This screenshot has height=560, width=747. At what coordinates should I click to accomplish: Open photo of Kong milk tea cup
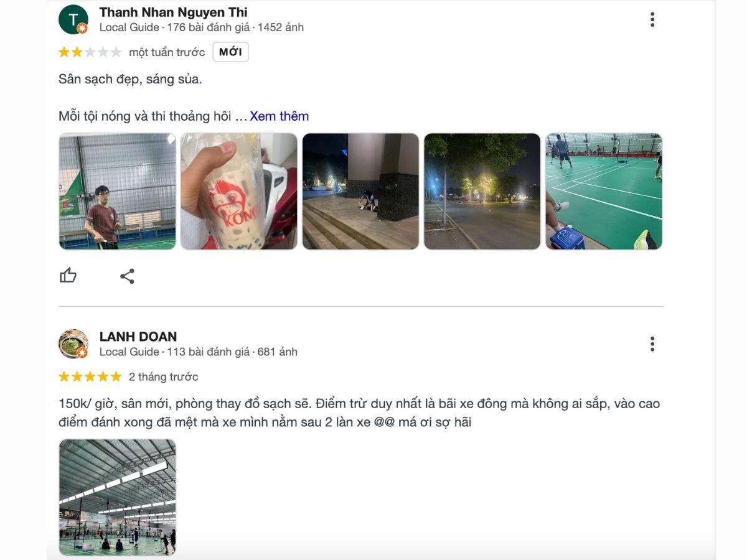(239, 192)
